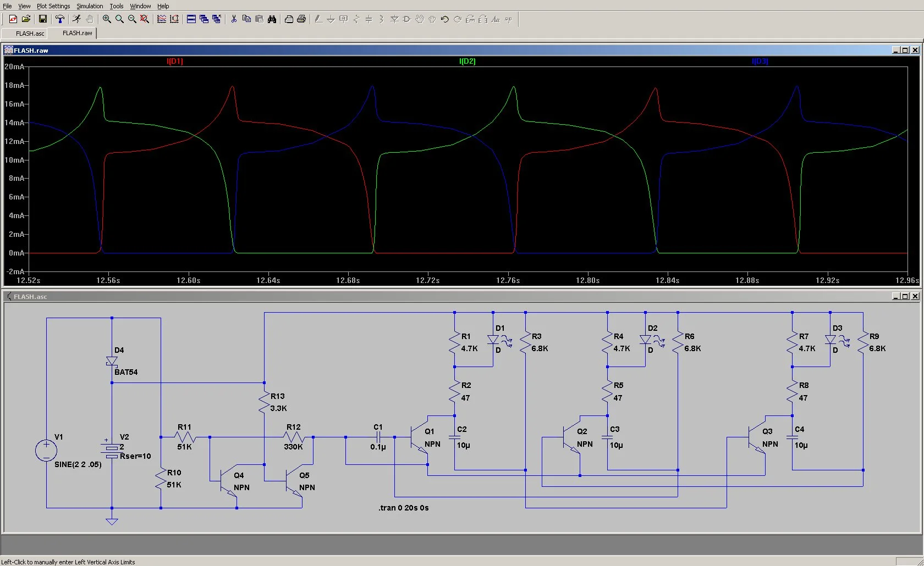This screenshot has width=924, height=566.
Task: Tile the windows with the tile icon
Action: point(191,19)
